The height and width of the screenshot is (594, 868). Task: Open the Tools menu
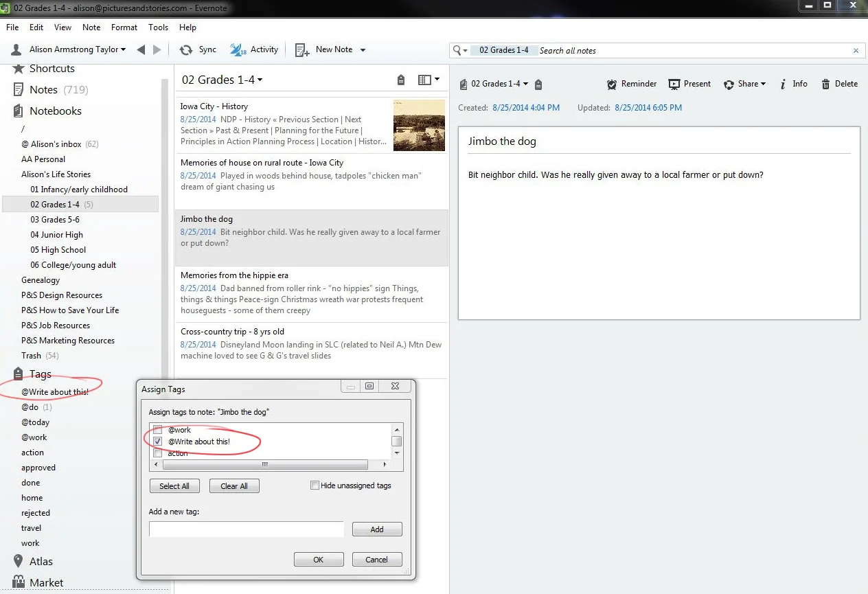[x=158, y=27]
